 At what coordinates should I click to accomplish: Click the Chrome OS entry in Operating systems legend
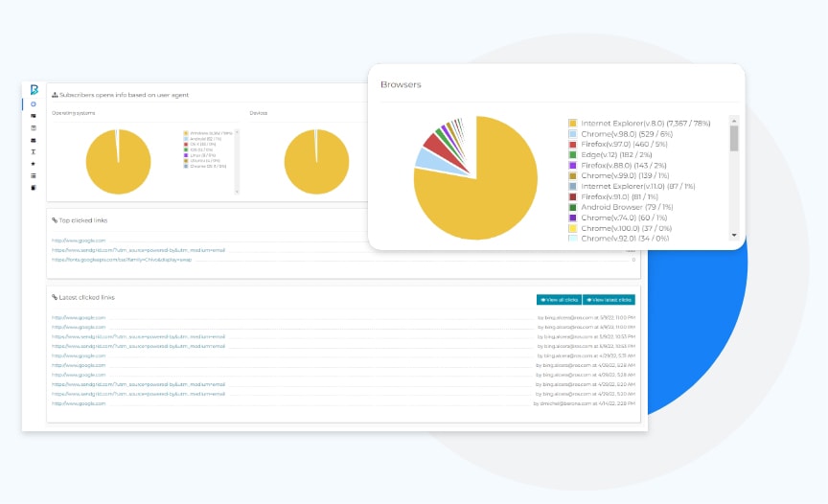pyautogui.click(x=205, y=166)
